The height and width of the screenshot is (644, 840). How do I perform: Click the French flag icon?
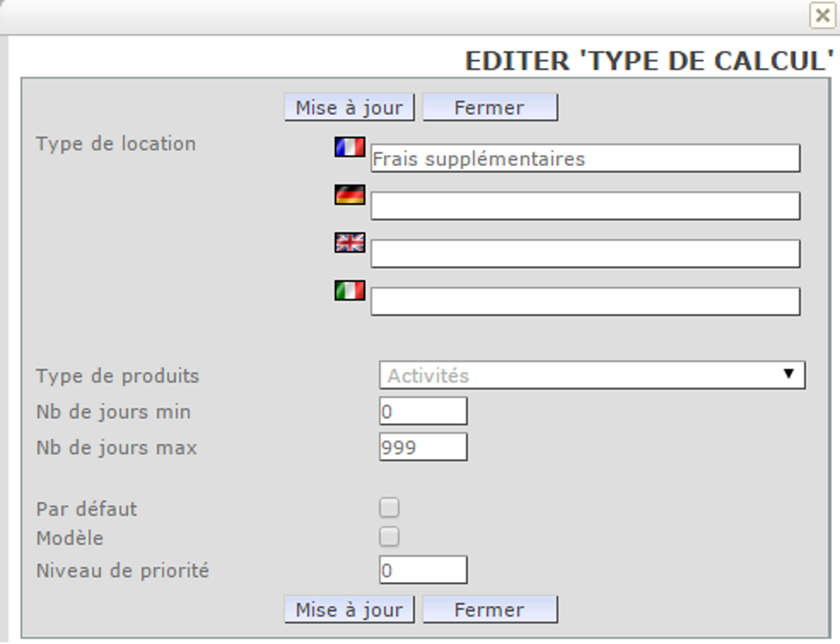(x=350, y=147)
